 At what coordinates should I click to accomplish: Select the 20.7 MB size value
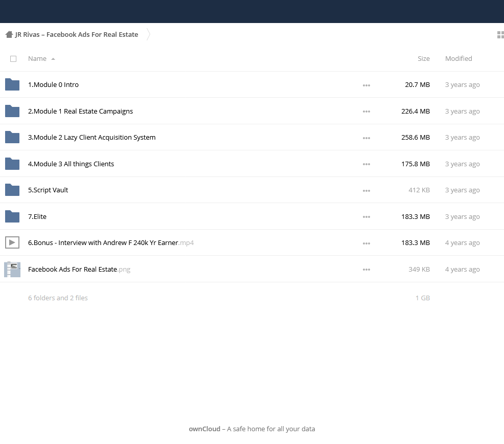pyautogui.click(x=417, y=84)
